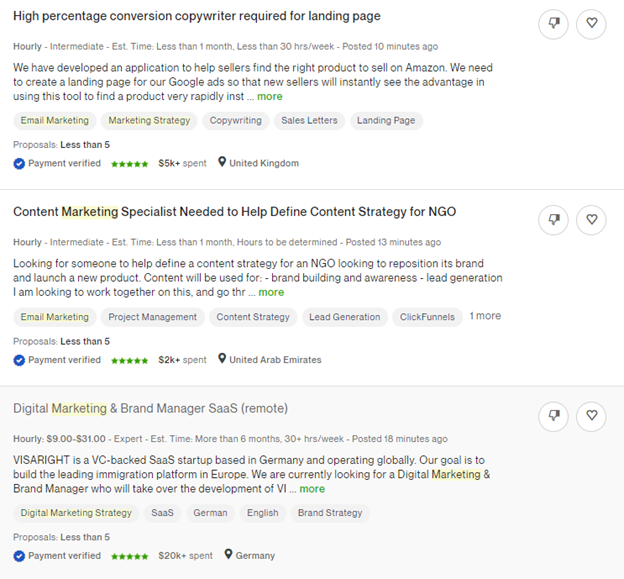Viewport: 624px width, 579px height.
Task: Expand the VISARIGHT job description with more
Action: pos(312,489)
